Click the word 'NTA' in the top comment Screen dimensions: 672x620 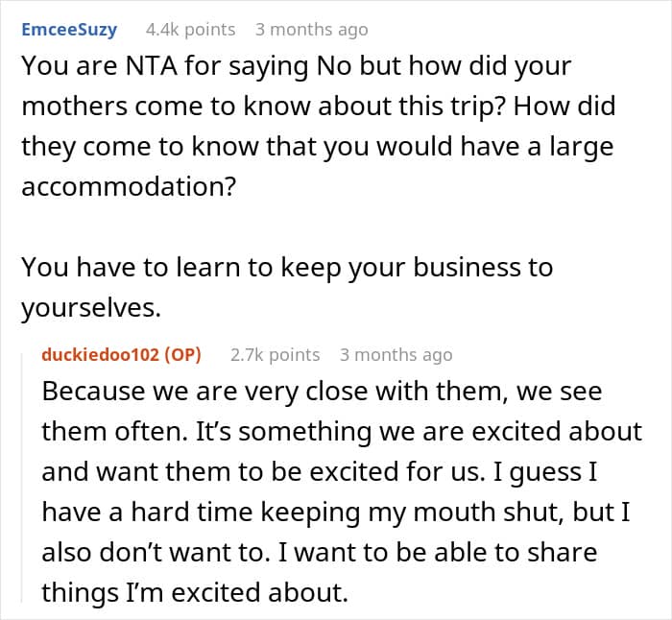click(x=152, y=66)
